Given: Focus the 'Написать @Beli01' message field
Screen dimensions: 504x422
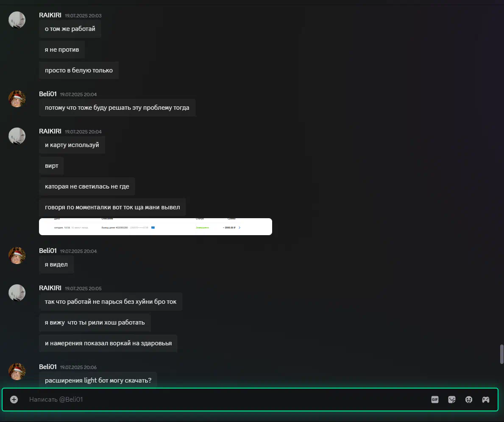Looking at the screenshot, I should coord(225,400).
